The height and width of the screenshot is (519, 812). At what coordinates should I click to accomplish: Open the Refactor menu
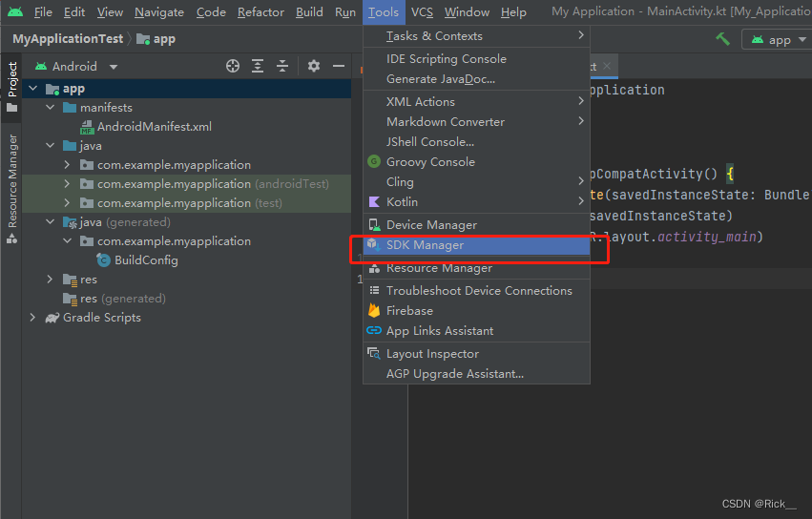[260, 11]
